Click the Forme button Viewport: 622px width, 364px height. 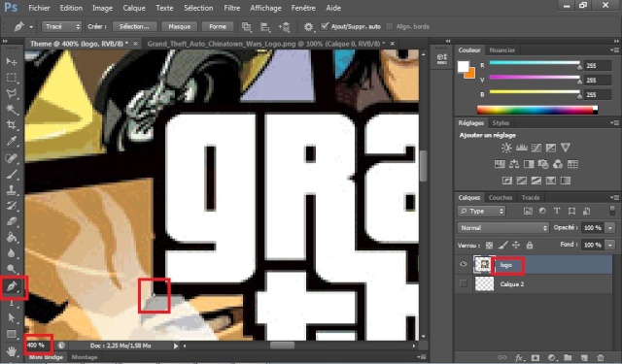(218, 26)
